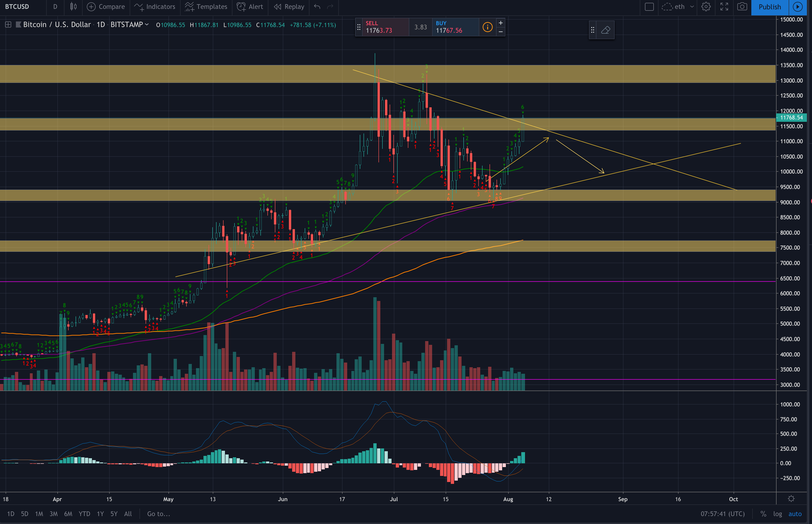This screenshot has height=524, width=812.
Task: Enter fullscreen mode
Action: (724, 7)
